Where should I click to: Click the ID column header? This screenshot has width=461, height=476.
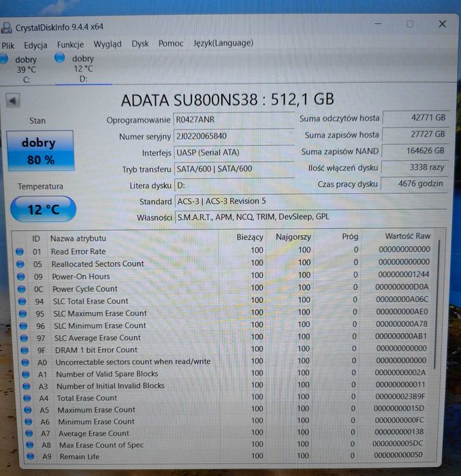coord(36,238)
